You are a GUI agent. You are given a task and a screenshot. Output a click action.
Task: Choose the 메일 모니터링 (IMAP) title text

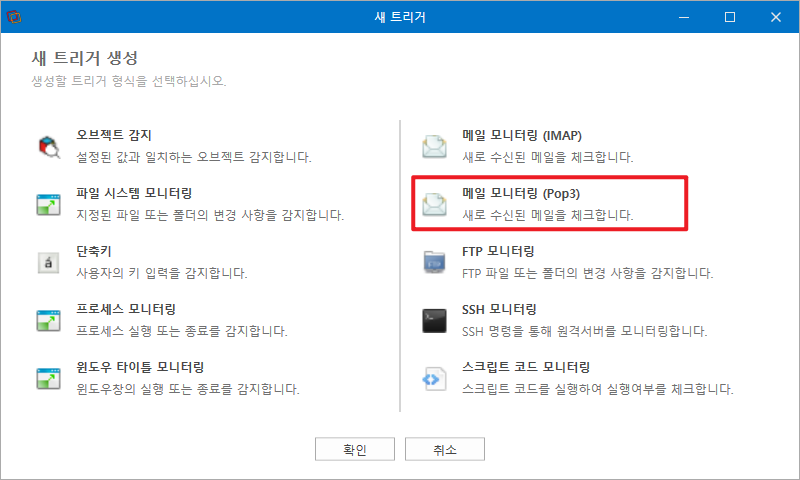click(521, 136)
